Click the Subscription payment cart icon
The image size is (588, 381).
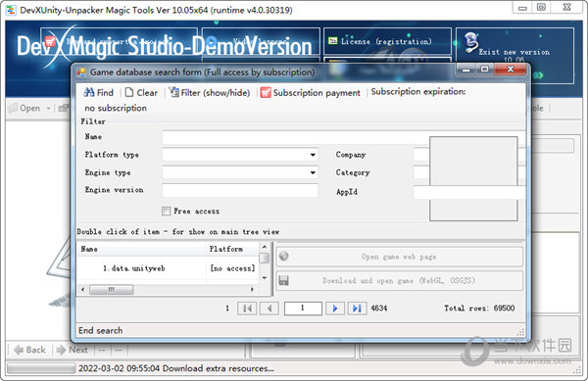tap(266, 92)
